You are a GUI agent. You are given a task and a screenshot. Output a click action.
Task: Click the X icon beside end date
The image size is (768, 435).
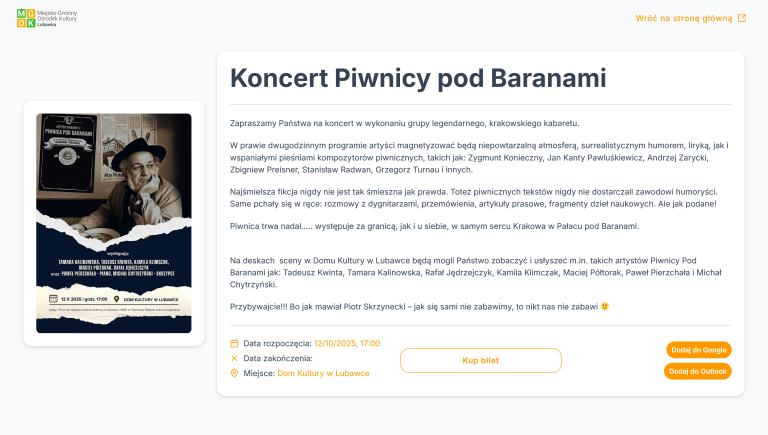235,358
